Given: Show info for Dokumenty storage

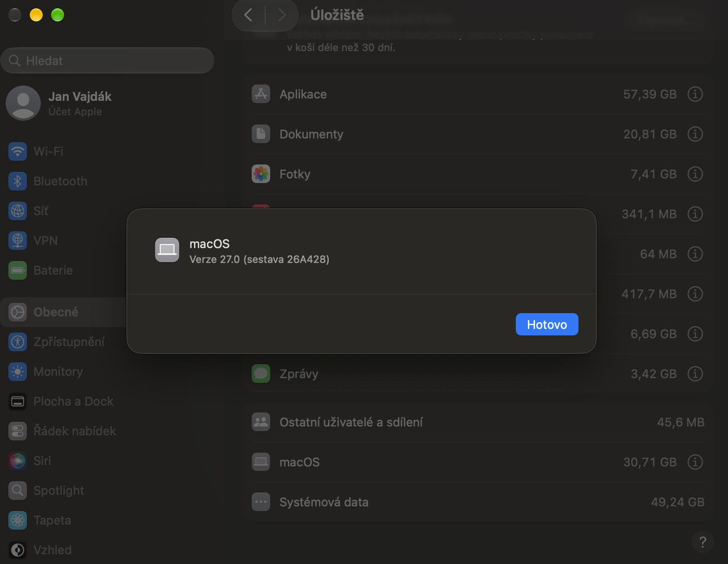Looking at the screenshot, I should 695,134.
